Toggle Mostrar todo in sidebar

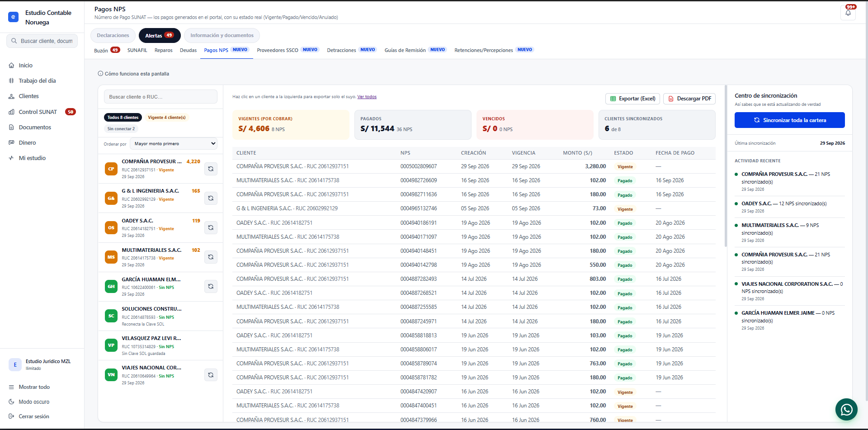pos(34,387)
